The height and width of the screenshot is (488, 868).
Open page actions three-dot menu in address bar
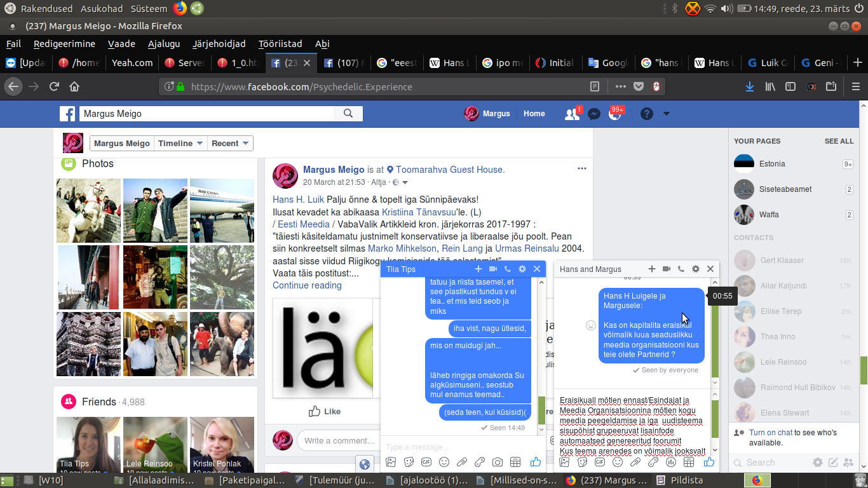pyautogui.click(x=621, y=86)
